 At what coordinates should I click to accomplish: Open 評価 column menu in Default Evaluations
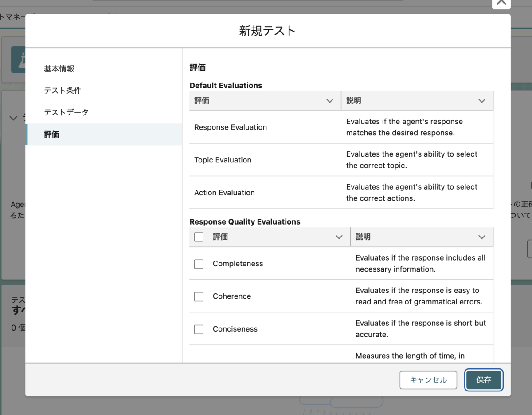pos(329,101)
